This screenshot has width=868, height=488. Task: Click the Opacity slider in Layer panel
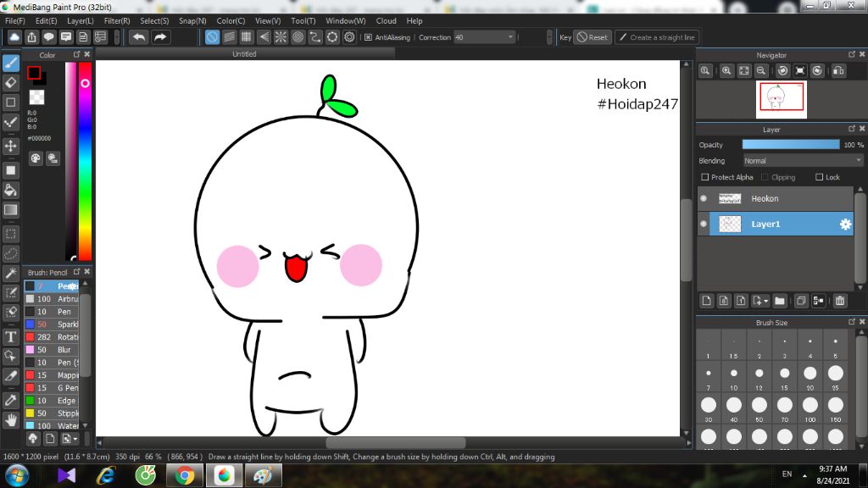coord(791,144)
